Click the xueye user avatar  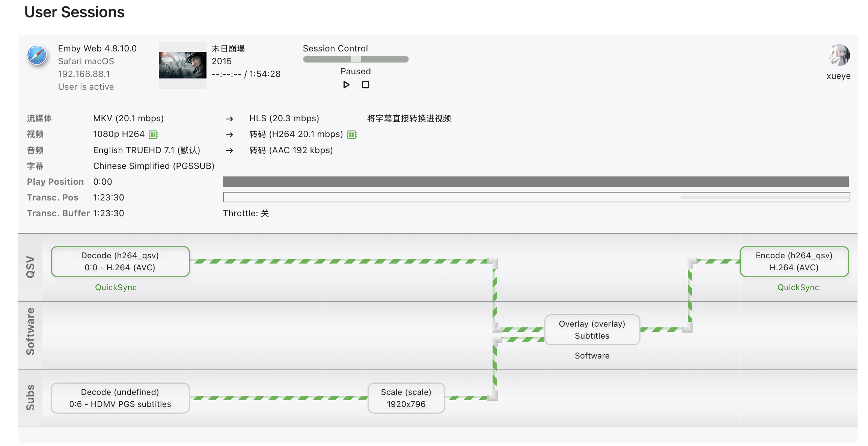point(838,56)
